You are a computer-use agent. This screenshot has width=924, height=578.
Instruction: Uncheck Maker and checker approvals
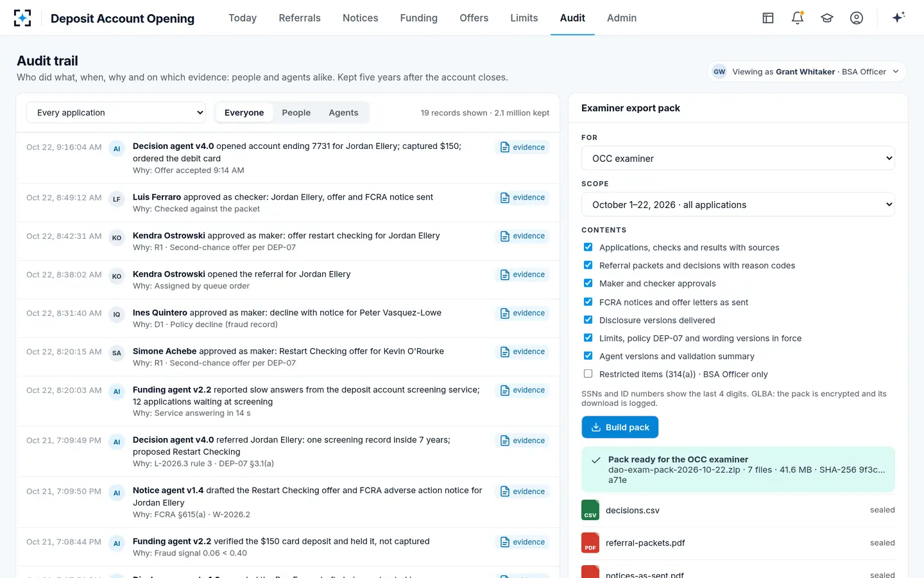point(588,283)
